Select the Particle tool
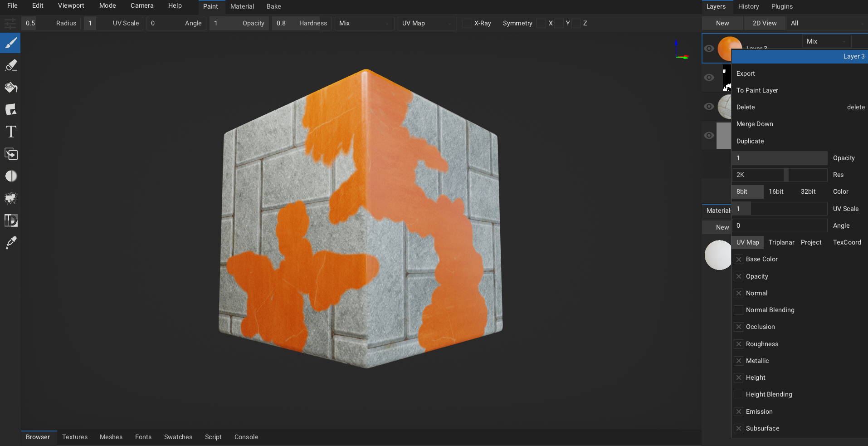Image resolution: width=868 pixels, height=446 pixels. tap(10, 198)
